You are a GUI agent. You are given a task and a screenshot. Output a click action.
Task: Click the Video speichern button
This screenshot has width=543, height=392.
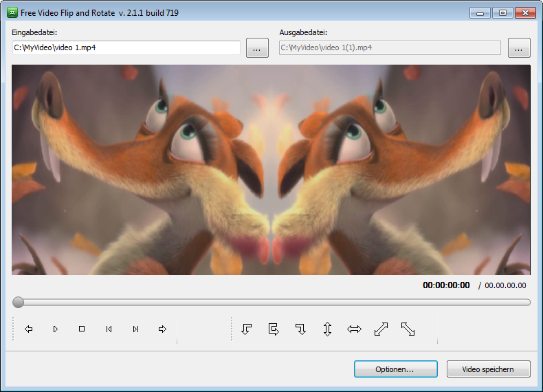point(489,369)
